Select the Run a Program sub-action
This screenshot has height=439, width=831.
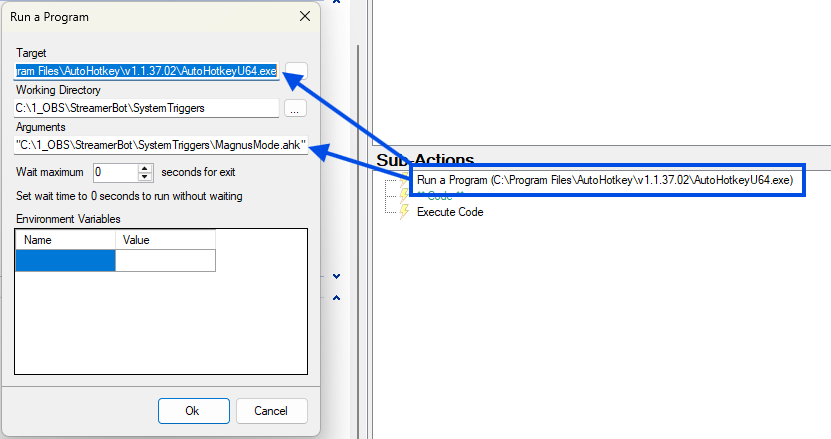click(605, 180)
